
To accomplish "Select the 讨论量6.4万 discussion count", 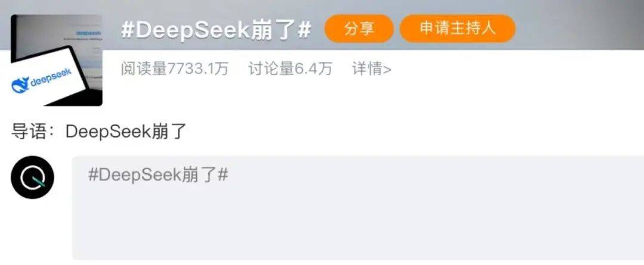I will pyautogui.click(x=290, y=69).
